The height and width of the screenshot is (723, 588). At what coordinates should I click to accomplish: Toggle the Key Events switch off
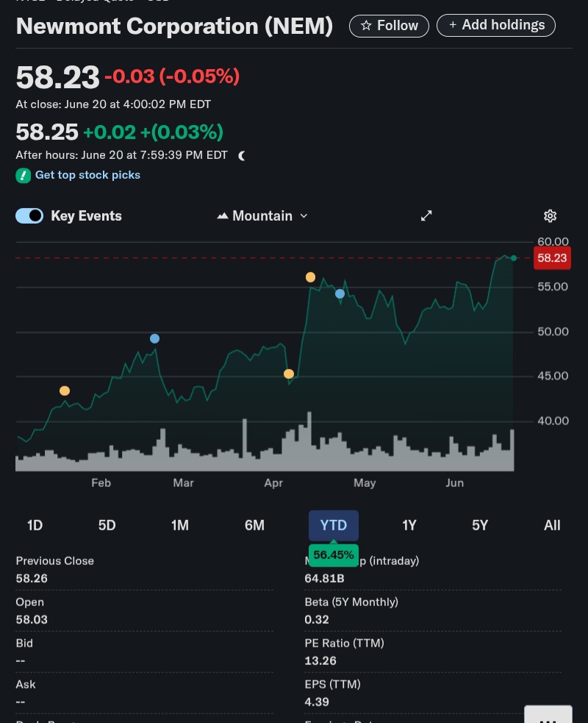29,216
